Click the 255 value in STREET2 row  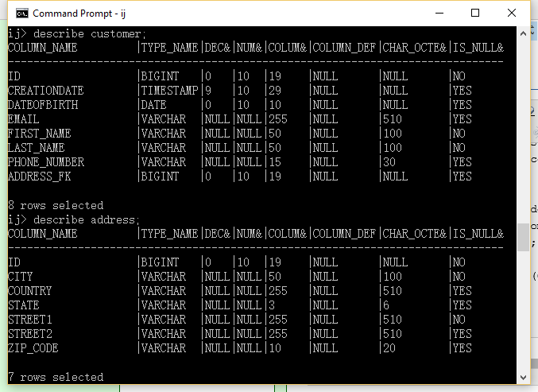point(278,334)
